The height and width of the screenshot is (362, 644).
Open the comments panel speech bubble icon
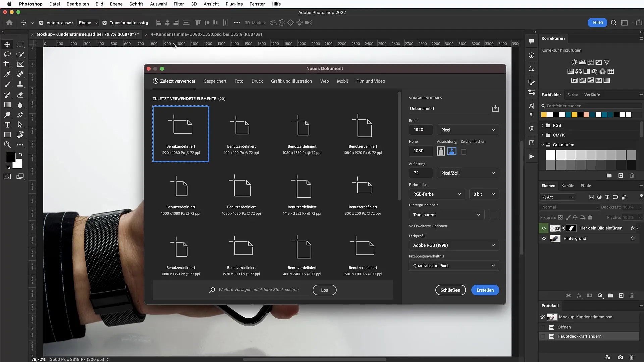click(532, 41)
